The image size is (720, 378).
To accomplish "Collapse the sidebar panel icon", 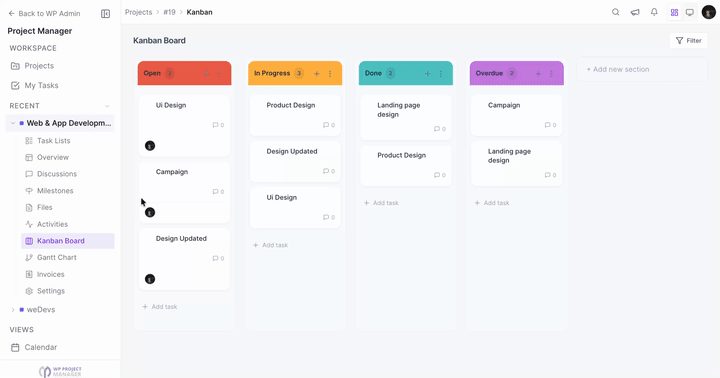I will click(105, 14).
